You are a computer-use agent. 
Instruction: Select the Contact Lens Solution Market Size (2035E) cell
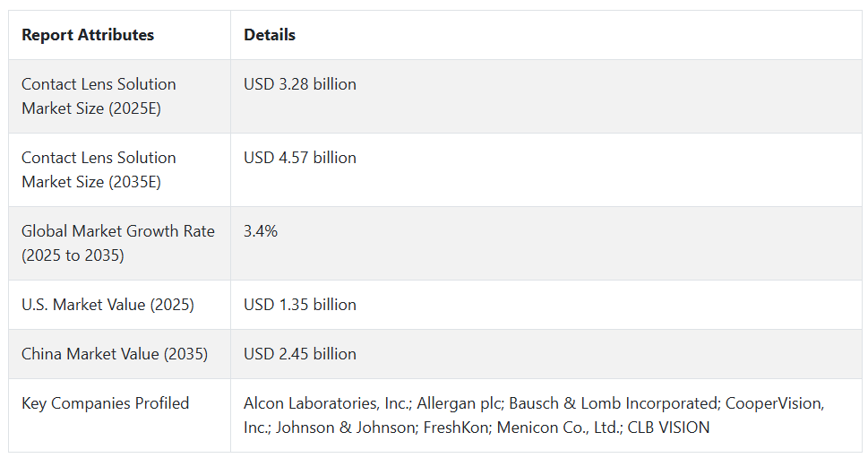click(119, 170)
